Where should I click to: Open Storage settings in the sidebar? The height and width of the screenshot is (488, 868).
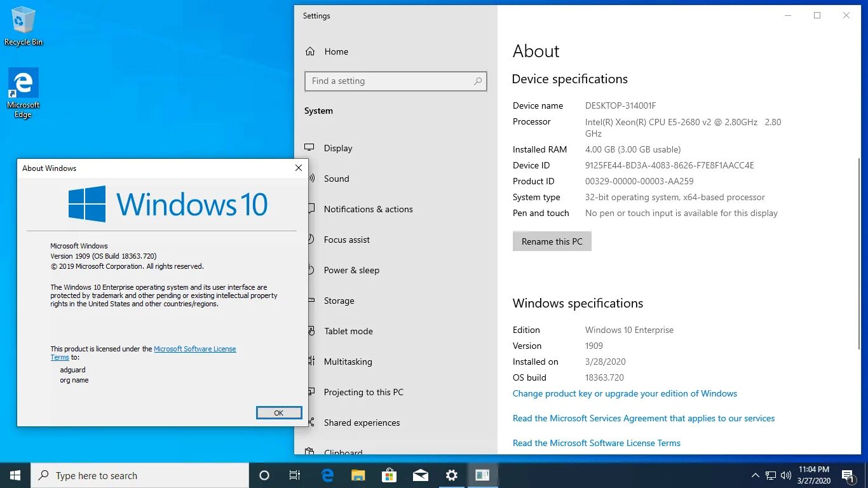(339, 301)
